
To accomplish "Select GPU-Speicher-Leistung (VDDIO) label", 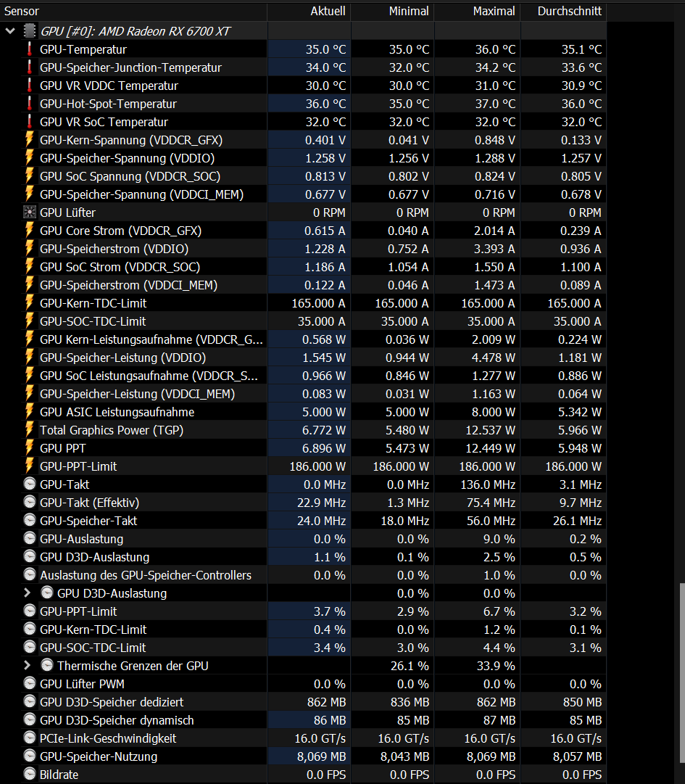I will coord(123,358).
